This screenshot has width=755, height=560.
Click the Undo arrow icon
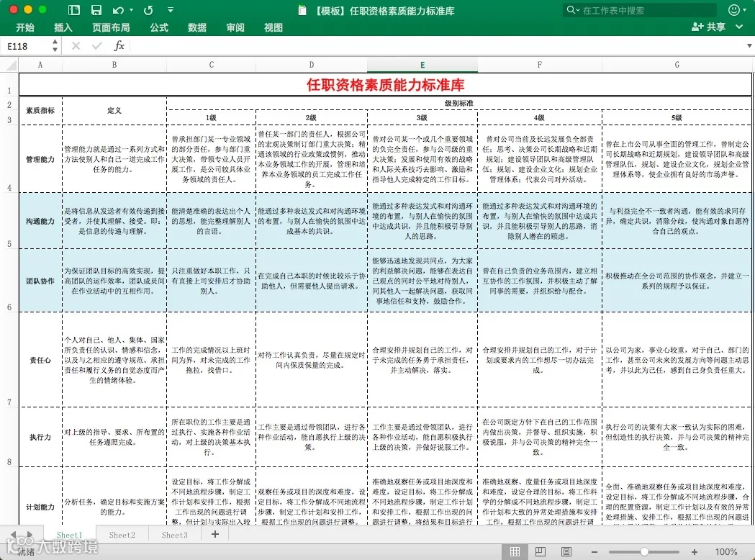coord(118,10)
